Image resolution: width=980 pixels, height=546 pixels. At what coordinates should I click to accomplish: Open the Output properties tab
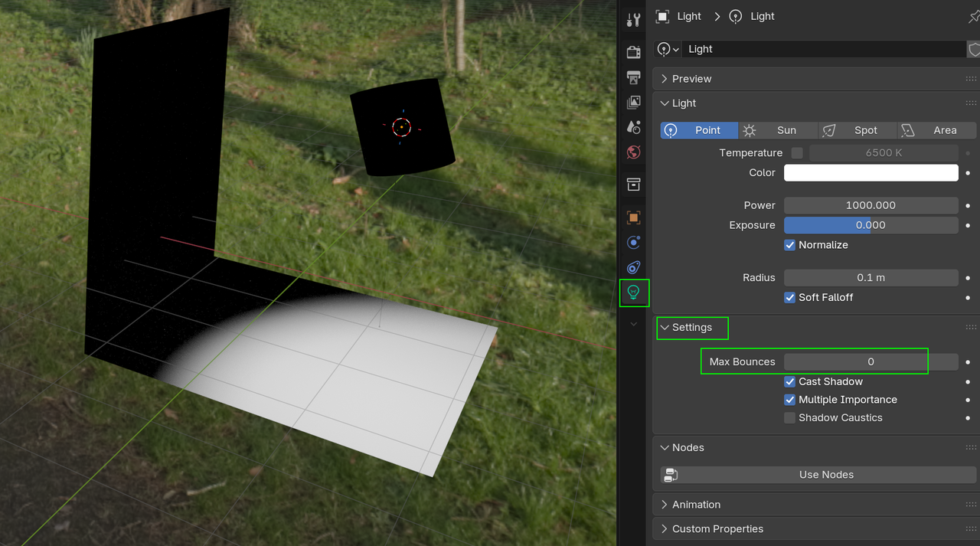(633, 77)
